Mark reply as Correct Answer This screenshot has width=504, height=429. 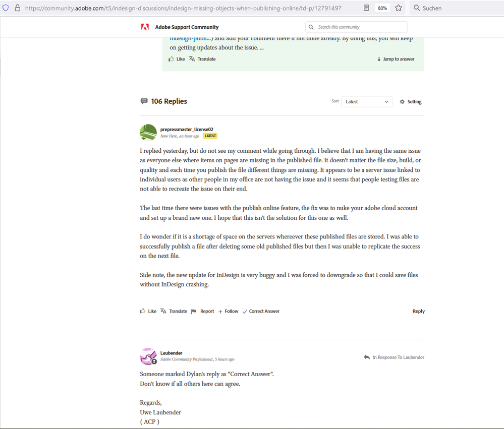[261, 312]
